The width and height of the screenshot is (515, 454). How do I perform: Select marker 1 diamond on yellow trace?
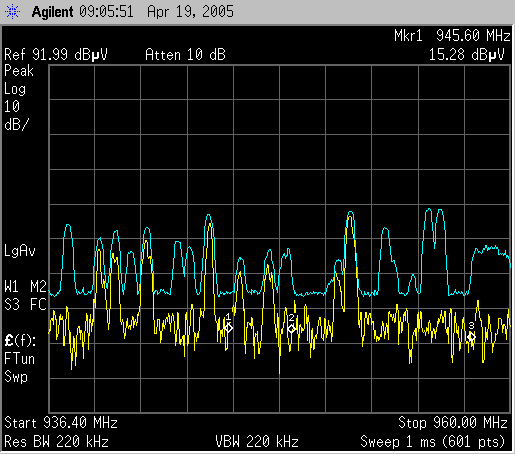(228, 328)
